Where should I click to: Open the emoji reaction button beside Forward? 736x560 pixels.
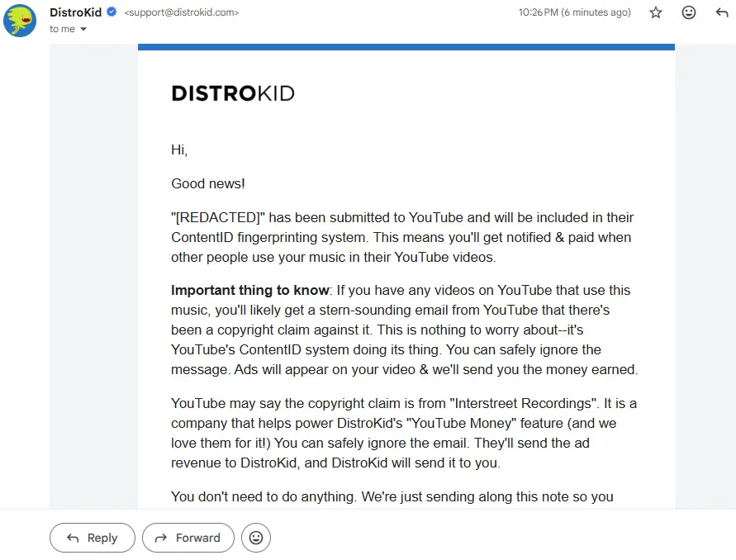pos(256,538)
